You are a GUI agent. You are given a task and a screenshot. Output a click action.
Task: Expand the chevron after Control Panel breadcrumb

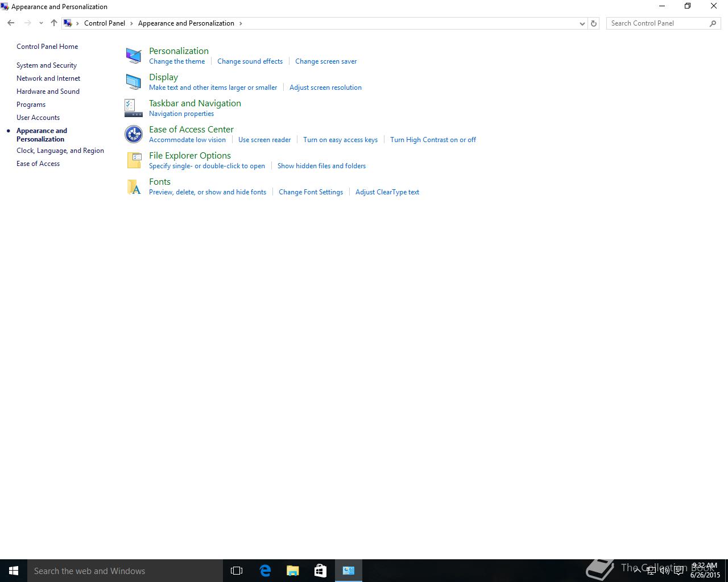coord(131,23)
